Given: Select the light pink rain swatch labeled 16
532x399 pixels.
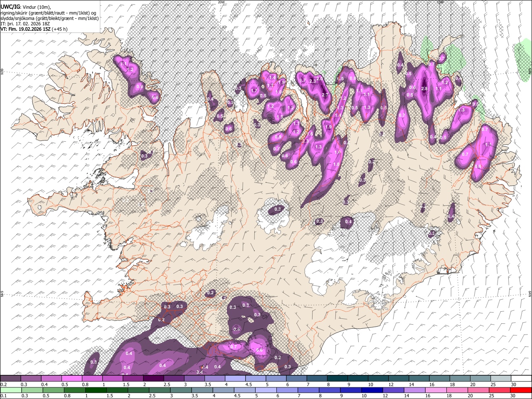Looking at the screenshot, I should coord(436,390).
